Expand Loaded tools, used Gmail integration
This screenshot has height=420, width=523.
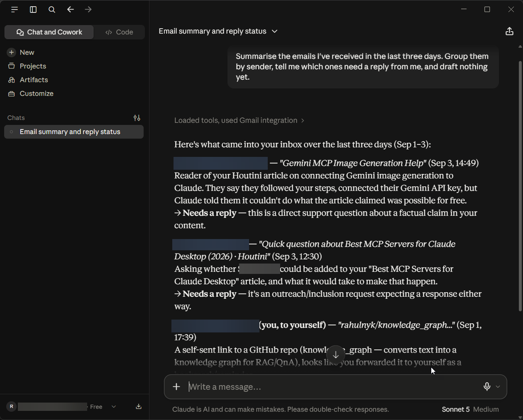tap(240, 120)
